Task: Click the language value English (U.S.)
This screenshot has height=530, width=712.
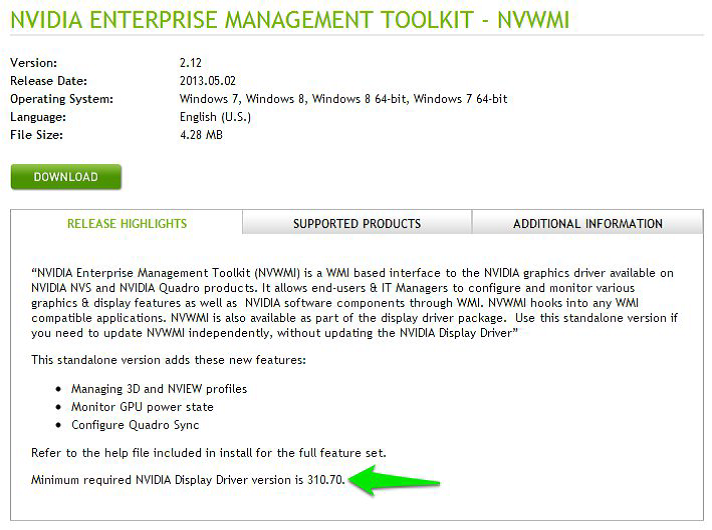Action: pos(215,117)
